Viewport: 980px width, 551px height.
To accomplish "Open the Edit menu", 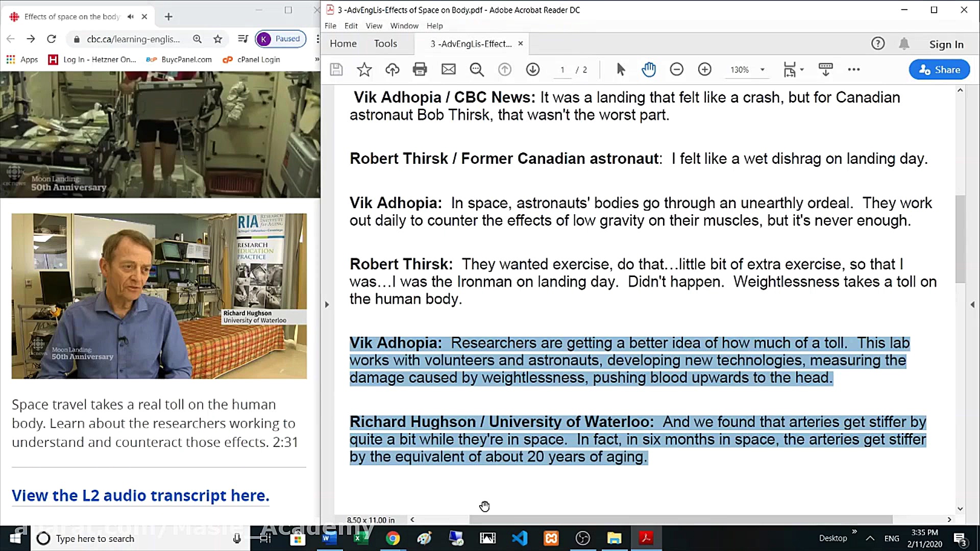I will tap(351, 26).
